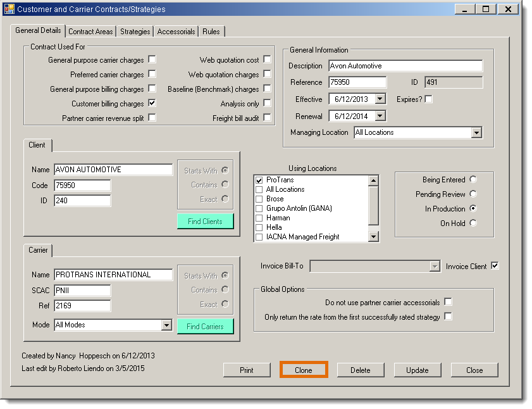532x409 pixels.
Task: Open the Renewal date picker
Action: (x=380, y=116)
